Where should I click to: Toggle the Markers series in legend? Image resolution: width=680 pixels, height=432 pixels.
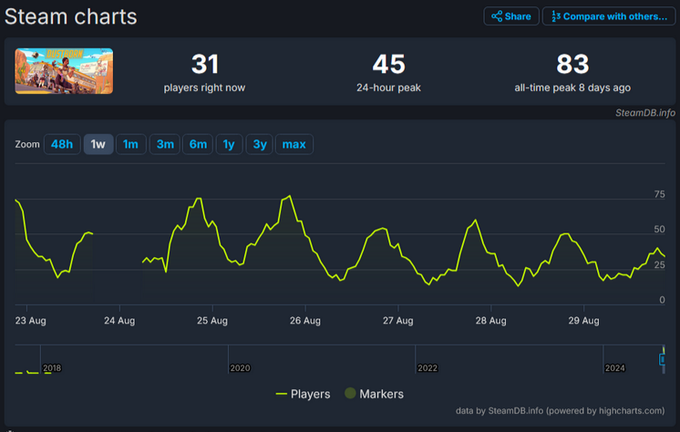point(374,394)
